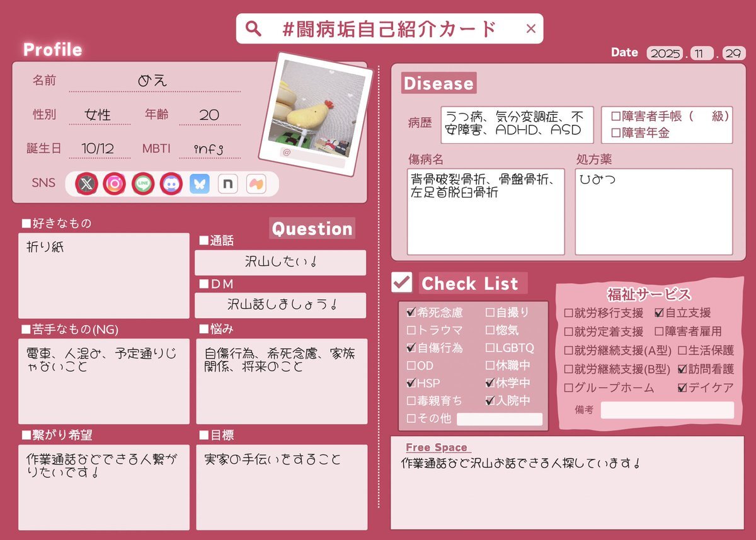
Task: Click the orange-pink gradient SNS icon
Action: [256, 183]
